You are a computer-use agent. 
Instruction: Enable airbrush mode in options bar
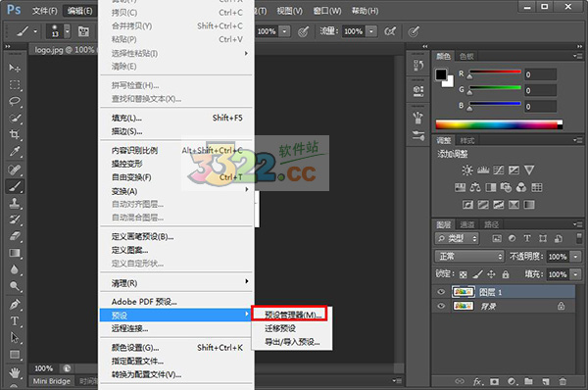point(390,31)
